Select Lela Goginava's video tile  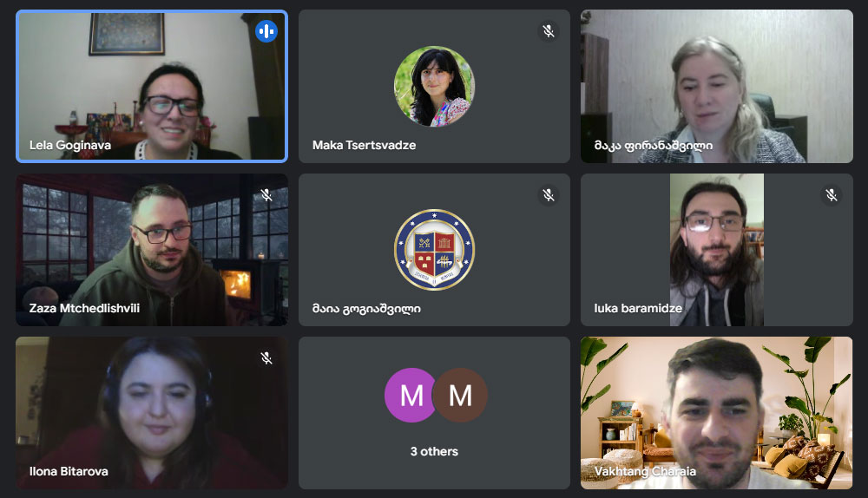pos(152,86)
